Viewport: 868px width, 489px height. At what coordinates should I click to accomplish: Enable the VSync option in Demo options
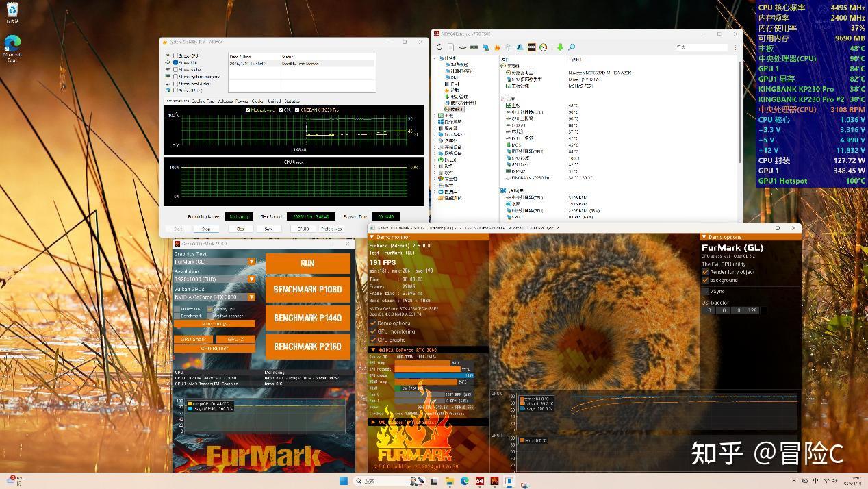tap(705, 291)
